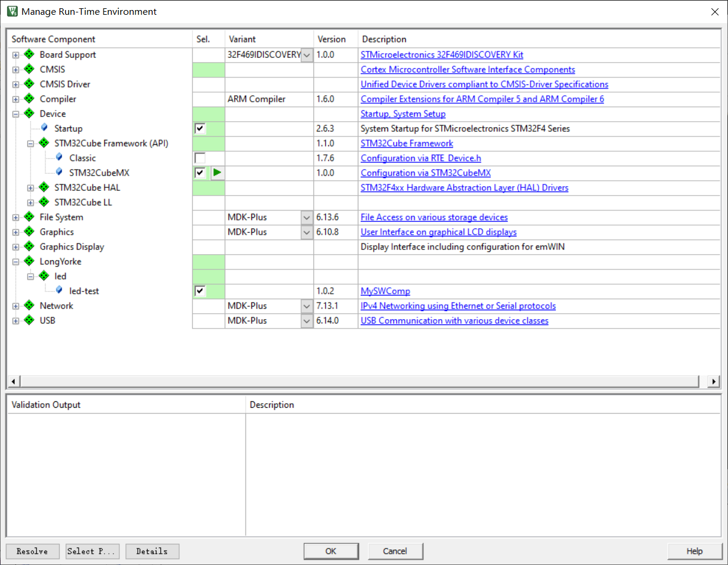728x565 pixels.
Task: Expand the Board Support tree node
Action: point(16,55)
